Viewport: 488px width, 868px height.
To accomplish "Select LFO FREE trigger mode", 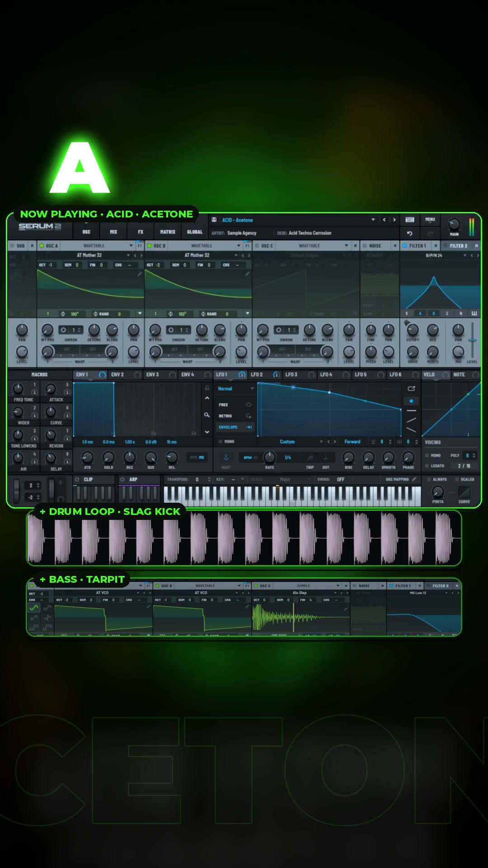I will [235, 405].
